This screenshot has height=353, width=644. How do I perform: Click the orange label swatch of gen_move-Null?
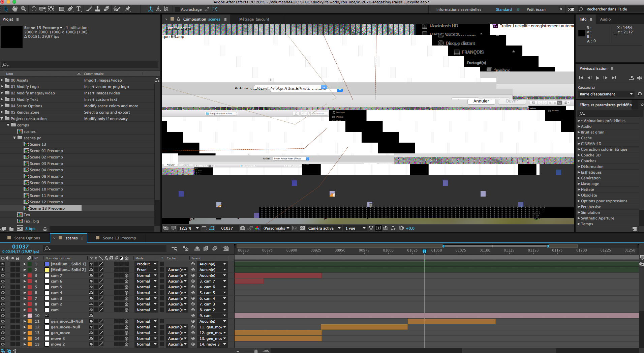pos(30,327)
